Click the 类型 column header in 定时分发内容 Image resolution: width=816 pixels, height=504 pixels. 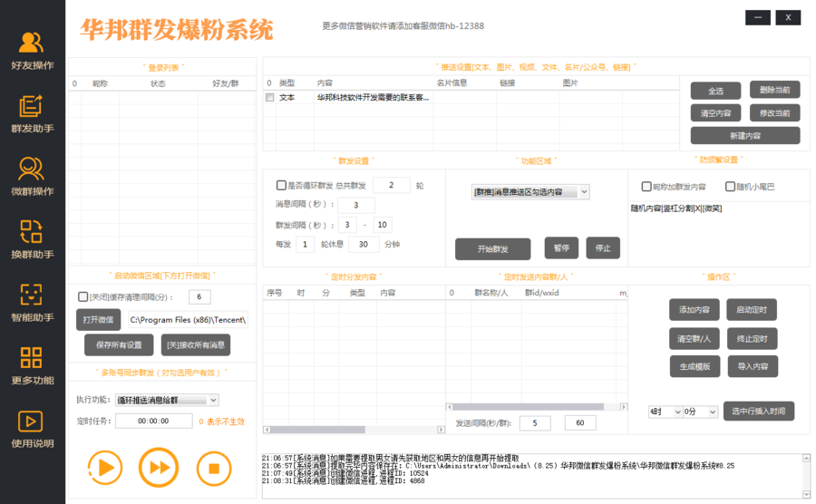coord(357,293)
